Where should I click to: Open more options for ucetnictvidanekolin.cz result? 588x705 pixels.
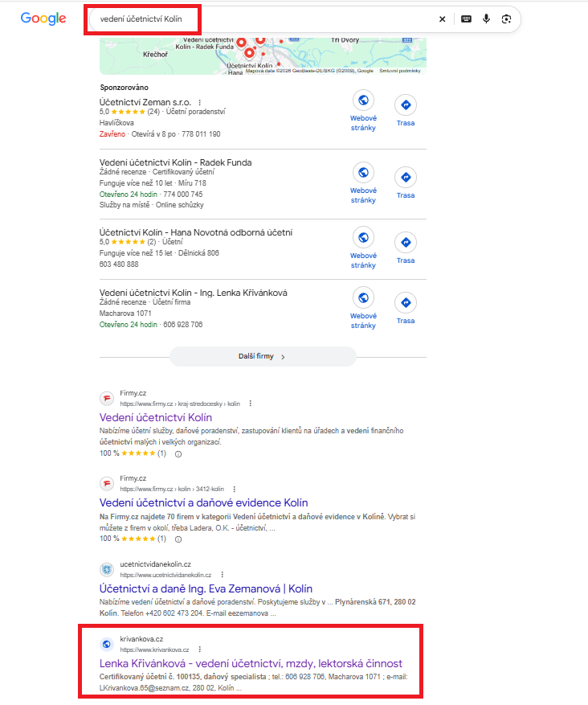tap(222, 575)
